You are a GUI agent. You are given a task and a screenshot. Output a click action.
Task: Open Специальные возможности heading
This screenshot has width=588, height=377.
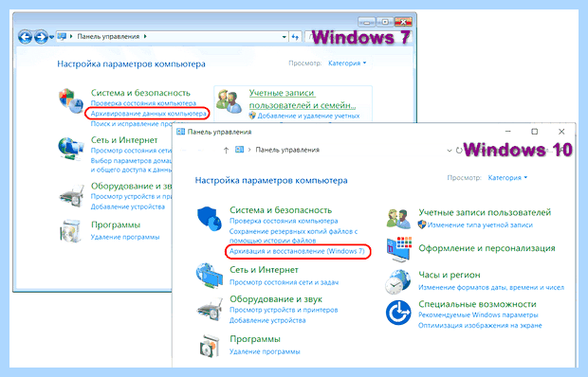click(x=477, y=304)
